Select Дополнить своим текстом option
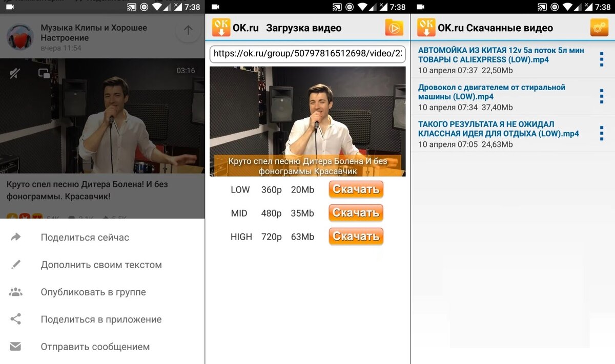Image resolution: width=615 pixels, height=364 pixels. (102, 265)
